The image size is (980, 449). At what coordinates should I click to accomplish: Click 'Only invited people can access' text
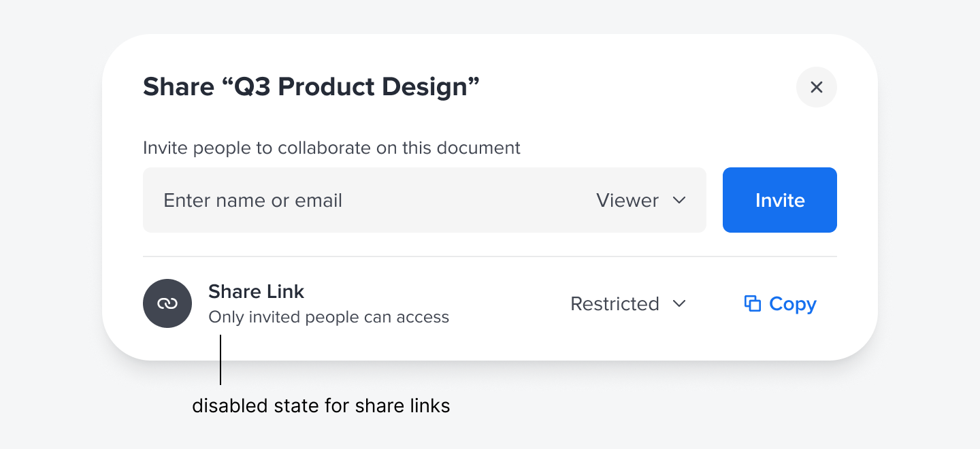[329, 317]
